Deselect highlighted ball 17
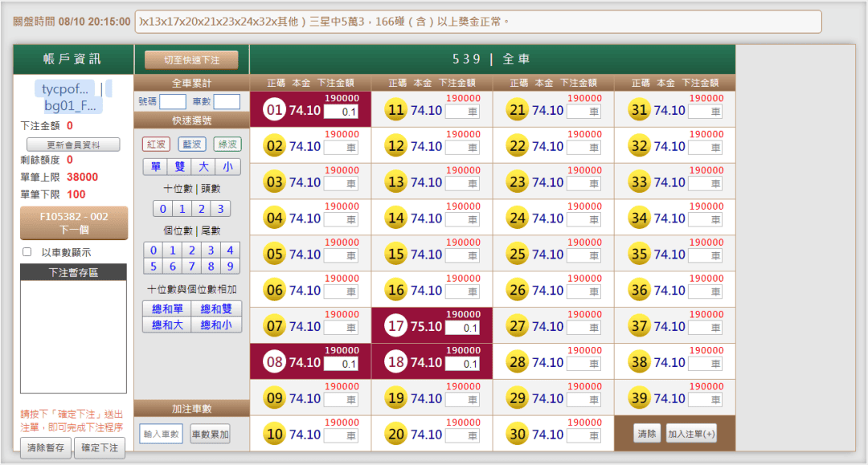Screen dimensions: 868x465 pyautogui.click(x=395, y=326)
